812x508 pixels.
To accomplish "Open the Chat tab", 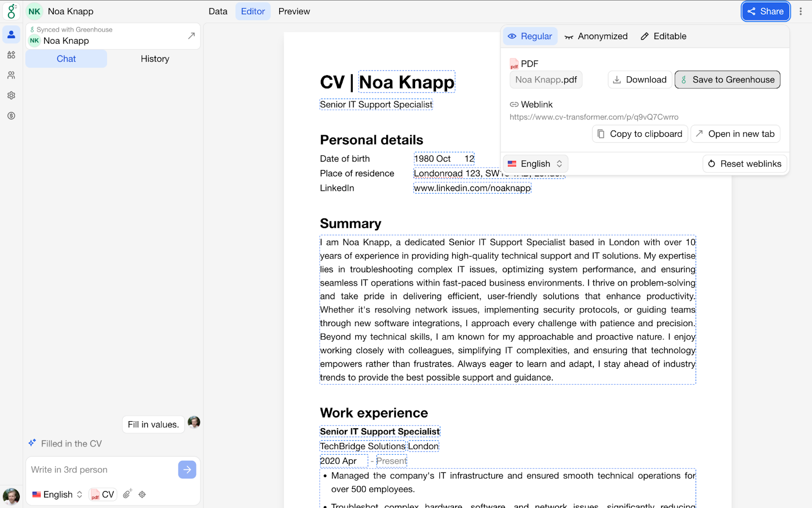I will pyautogui.click(x=66, y=59).
